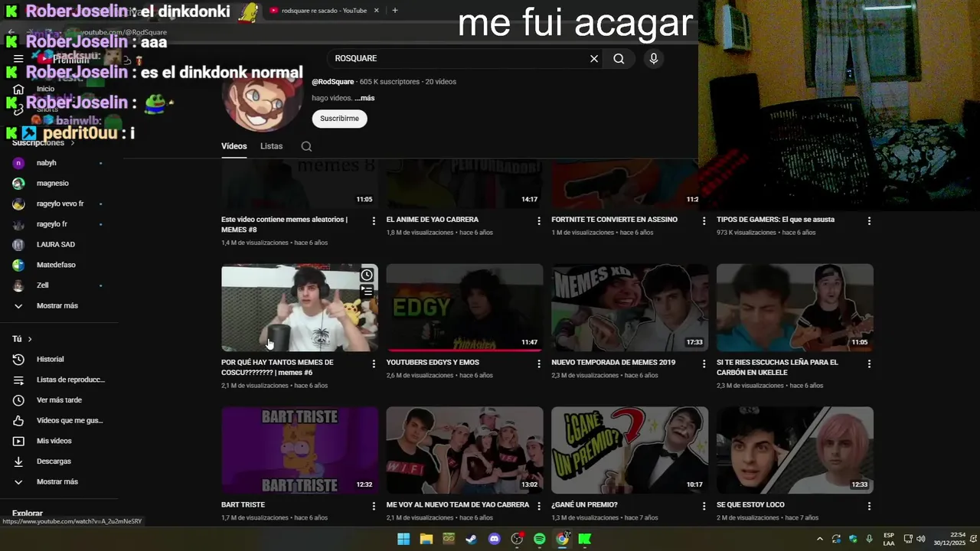Viewport: 980px width, 551px height.
Task: Play the BART TRISTE video thumbnail
Action: (299, 450)
